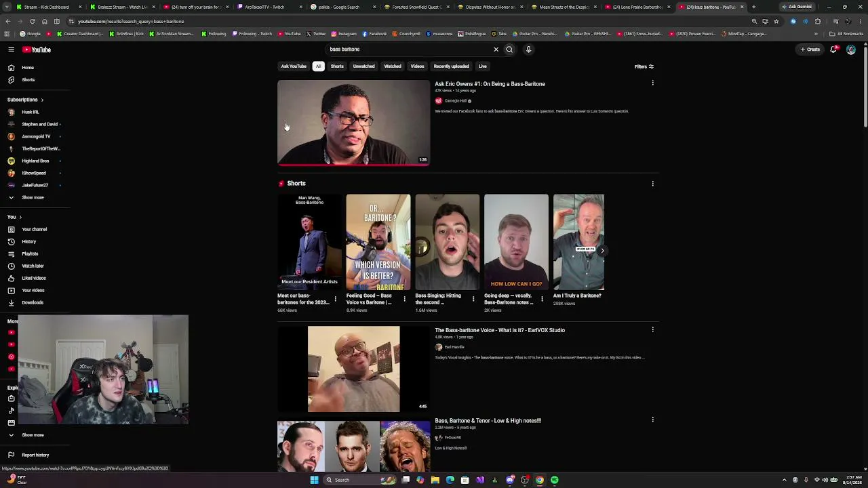Open the browser extensions puzzle icon
Viewport: 868px width, 488px height.
[817, 21]
